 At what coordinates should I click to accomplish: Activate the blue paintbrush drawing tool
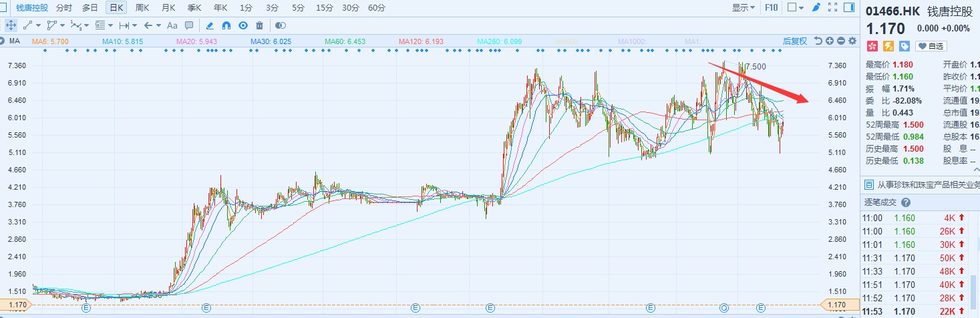point(816,8)
